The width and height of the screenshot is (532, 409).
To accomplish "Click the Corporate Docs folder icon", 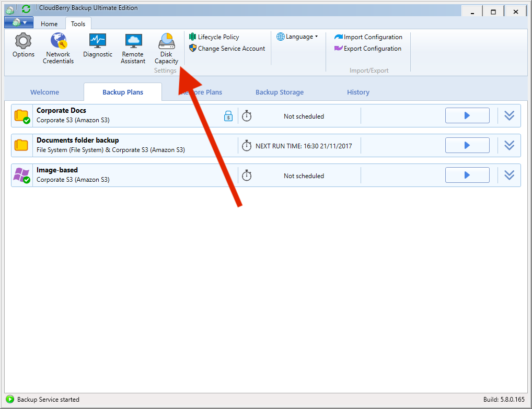I will tap(22, 116).
